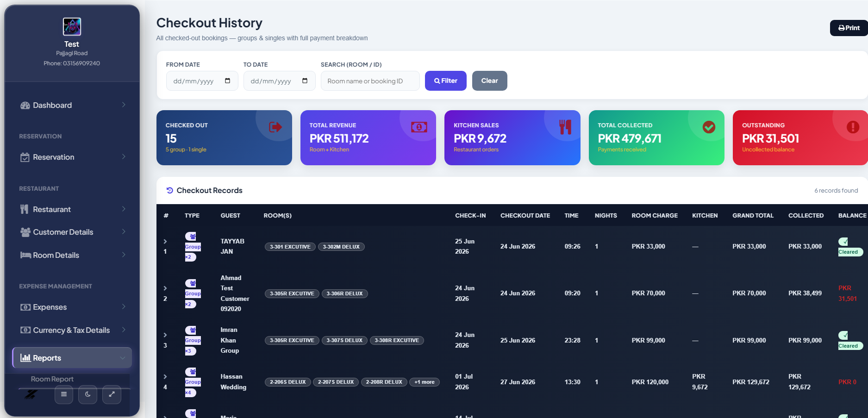Expand the Room Details submenu chevron
This screenshot has width=868, height=418.
coord(124,255)
